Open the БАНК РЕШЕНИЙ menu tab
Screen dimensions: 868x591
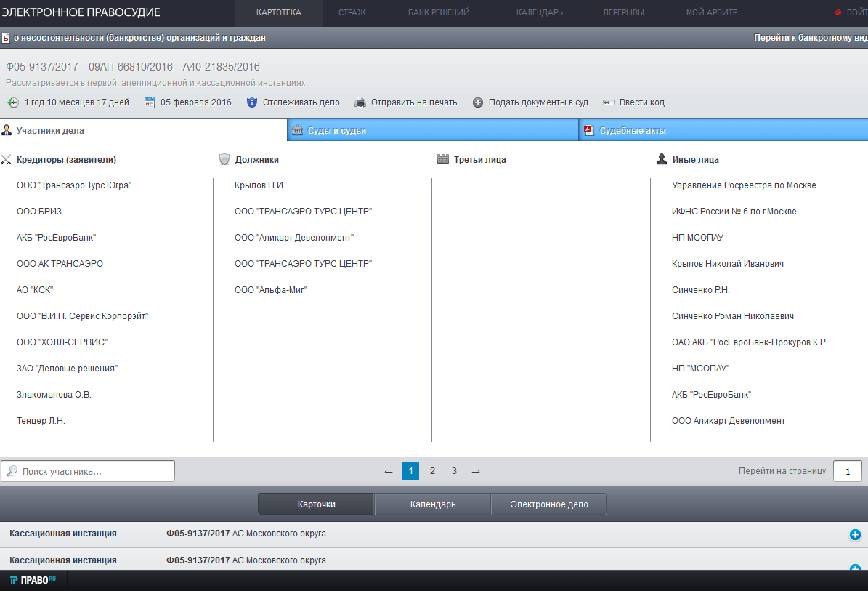tap(439, 12)
